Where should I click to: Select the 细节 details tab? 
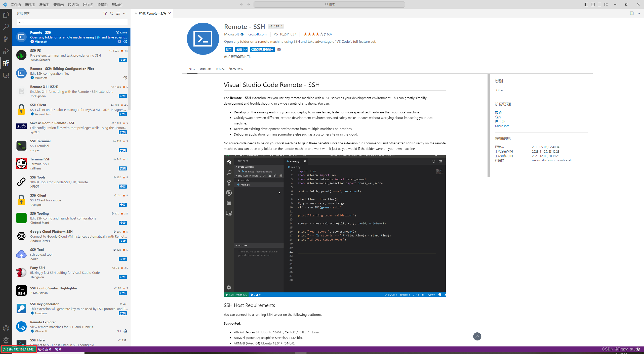[192, 69]
